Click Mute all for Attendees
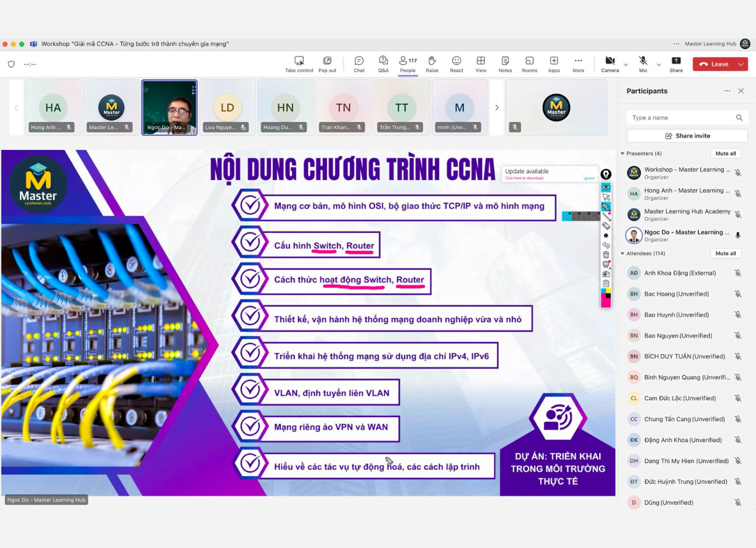The height and width of the screenshot is (548, 756). click(x=725, y=253)
